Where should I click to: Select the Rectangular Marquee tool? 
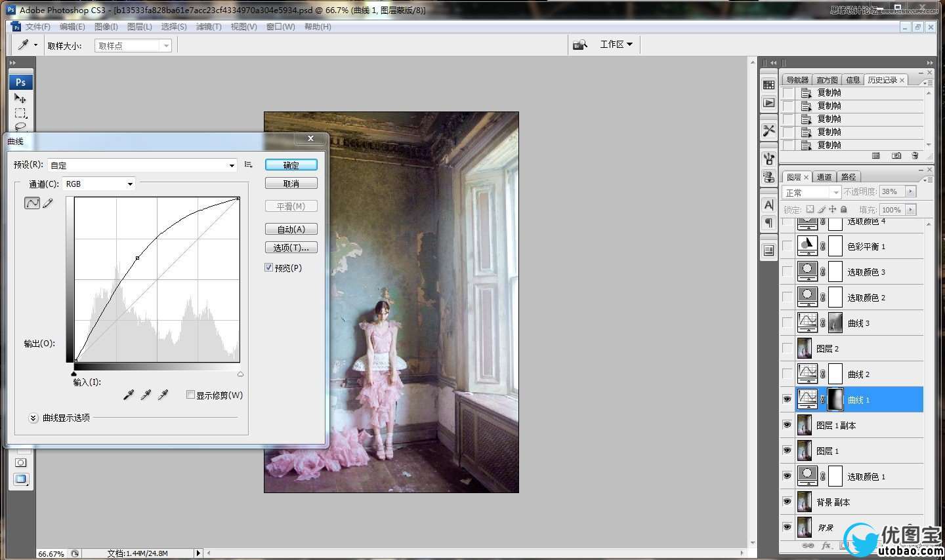[x=20, y=113]
